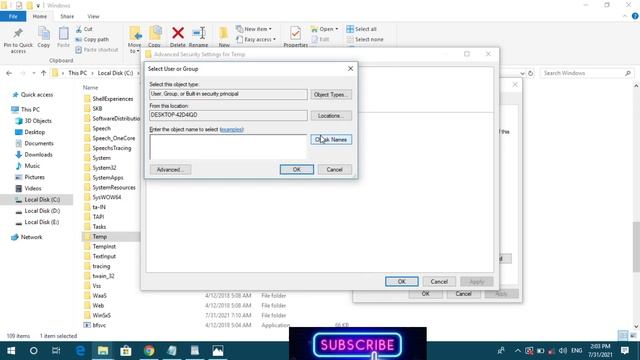
Task: Open Photos app from taskbar
Action: pyautogui.click(x=218, y=351)
